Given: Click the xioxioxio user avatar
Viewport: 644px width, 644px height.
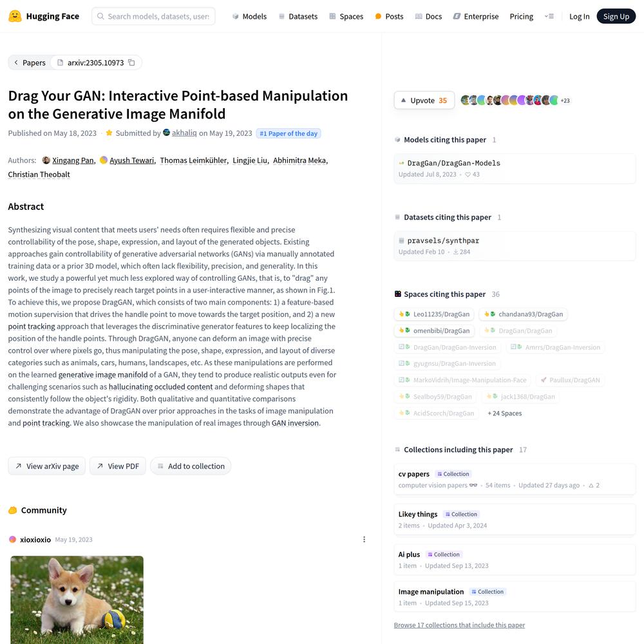Looking at the screenshot, I should coord(12,539).
